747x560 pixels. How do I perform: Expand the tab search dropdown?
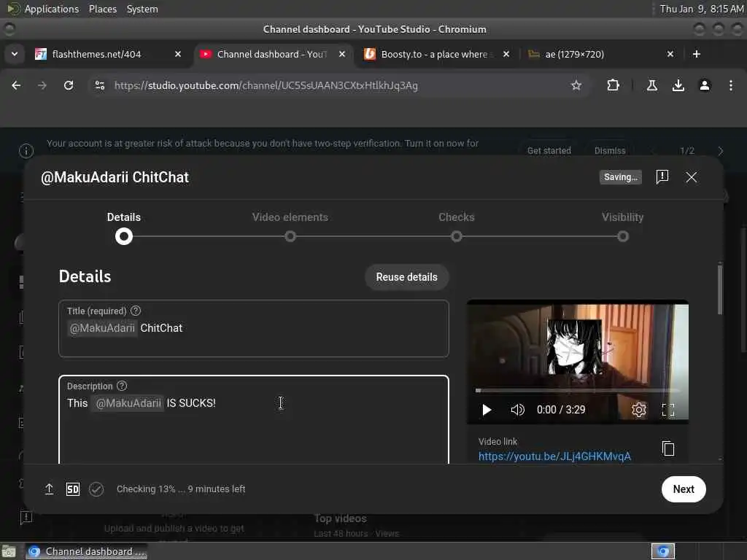15,54
